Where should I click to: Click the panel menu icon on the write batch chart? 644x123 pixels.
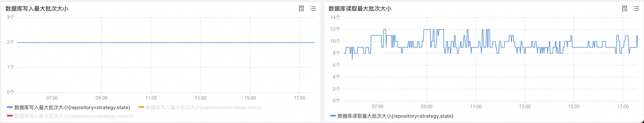coord(313,9)
